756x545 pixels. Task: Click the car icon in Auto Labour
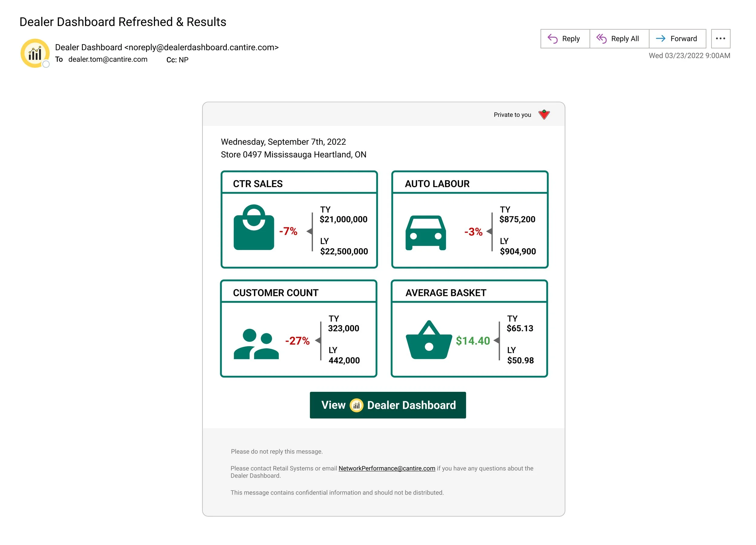tap(426, 233)
